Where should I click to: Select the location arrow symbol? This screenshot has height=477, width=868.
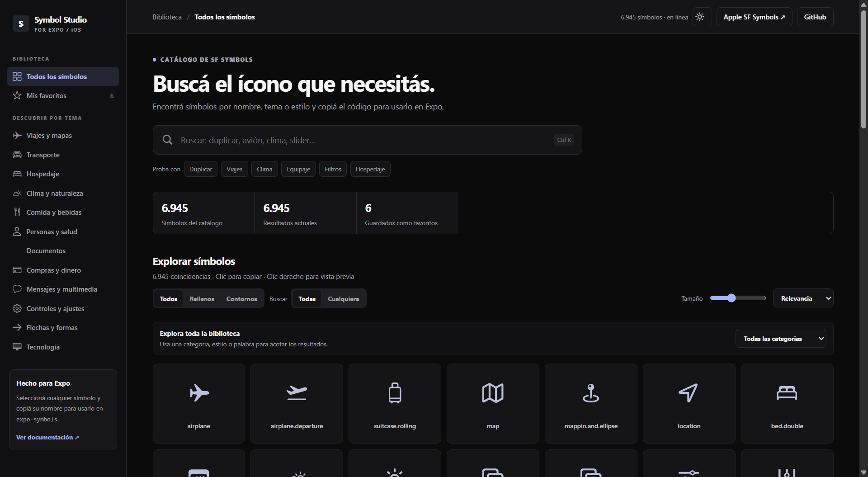689,403
